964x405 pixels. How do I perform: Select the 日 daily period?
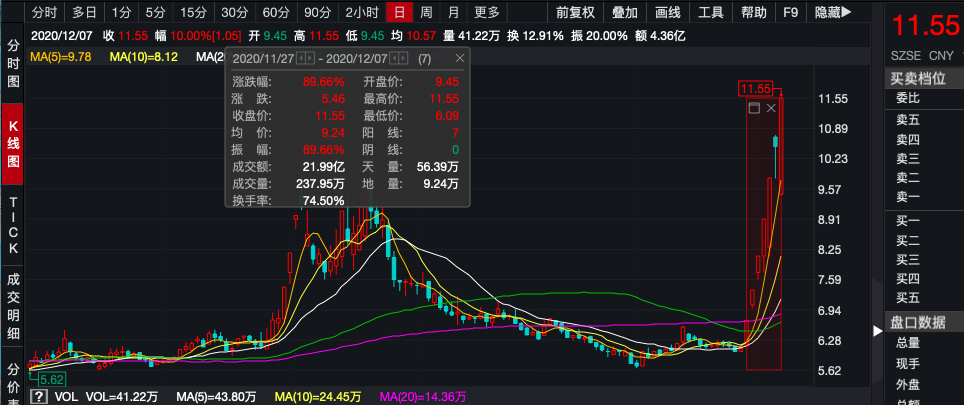pos(400,12)
